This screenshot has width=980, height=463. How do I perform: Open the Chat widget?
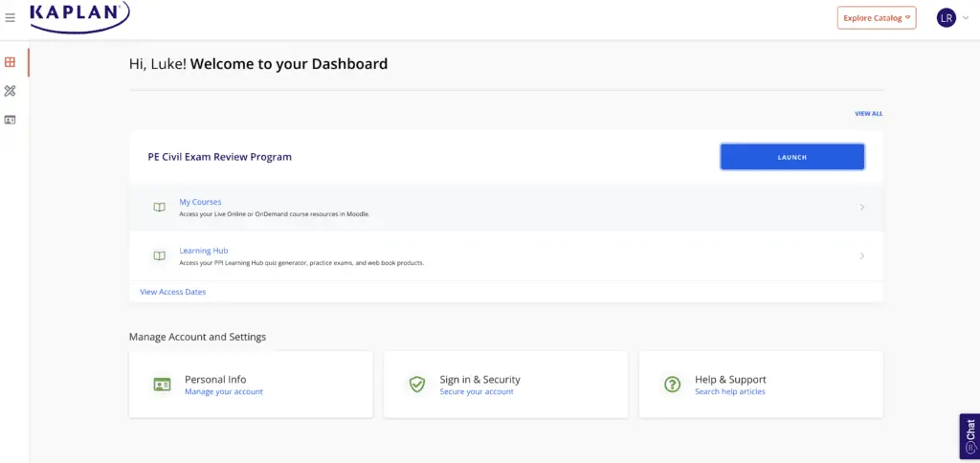(x=969, y=436)
